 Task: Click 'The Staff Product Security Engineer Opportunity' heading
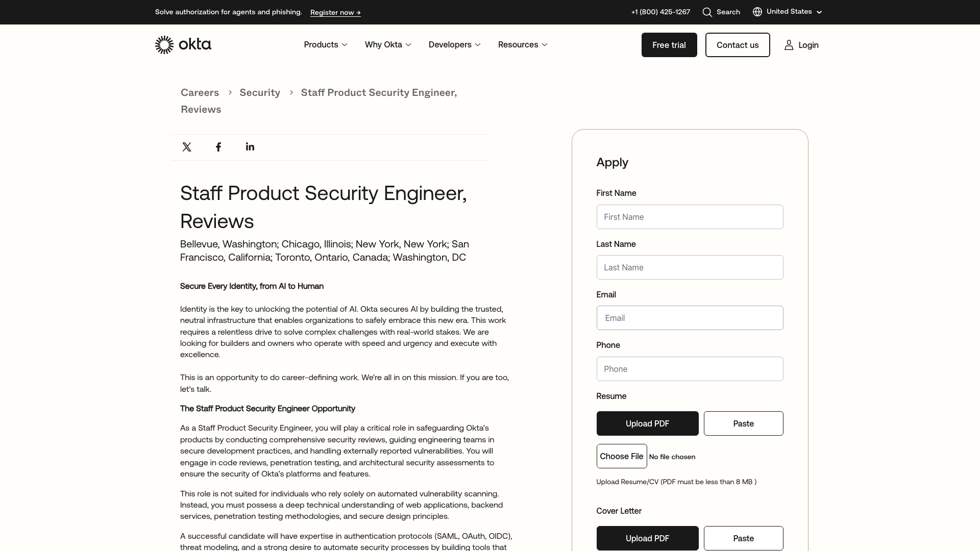tap(267, 409)
